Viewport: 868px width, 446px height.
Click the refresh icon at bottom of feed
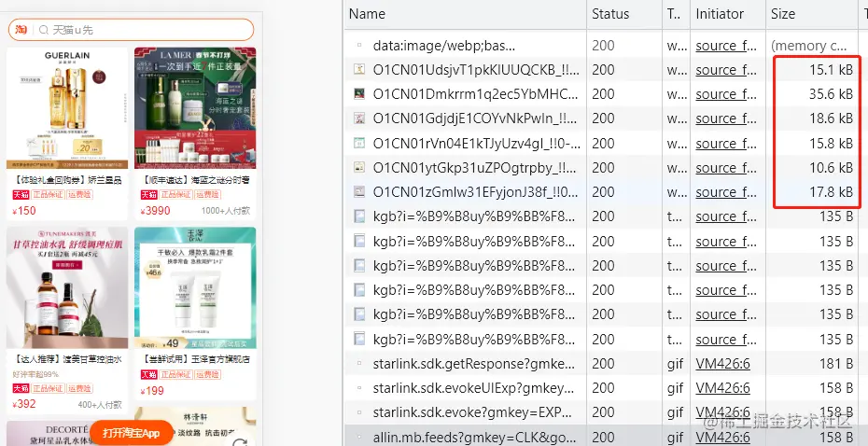240,442
